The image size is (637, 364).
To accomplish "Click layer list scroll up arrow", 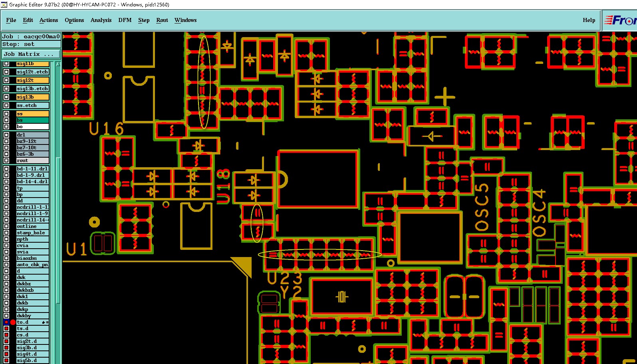I will 58,64.
